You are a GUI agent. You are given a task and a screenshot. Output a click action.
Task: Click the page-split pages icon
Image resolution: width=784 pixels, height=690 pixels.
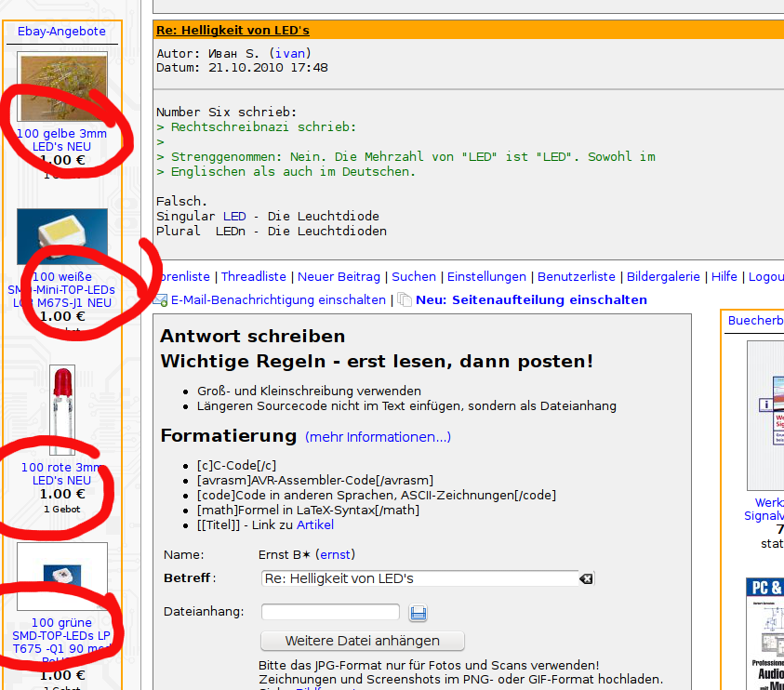pyautogui.click(x=404, y=299)
